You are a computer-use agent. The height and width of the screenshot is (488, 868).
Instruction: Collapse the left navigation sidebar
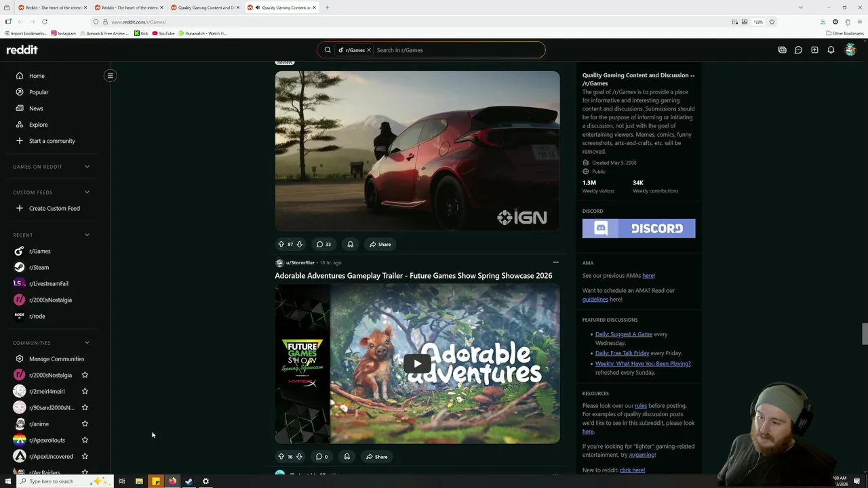[110, 75]
